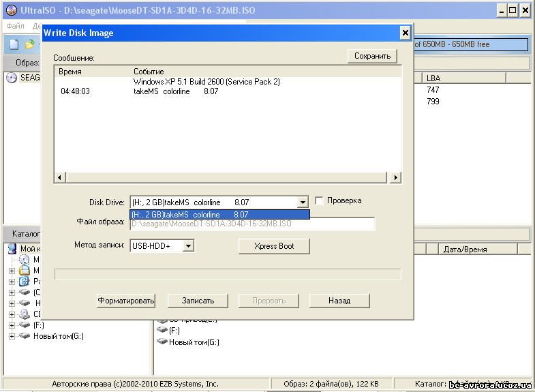Click the Прервать button
The height and width of the screenshot is (392, 535).
(269, 301)
